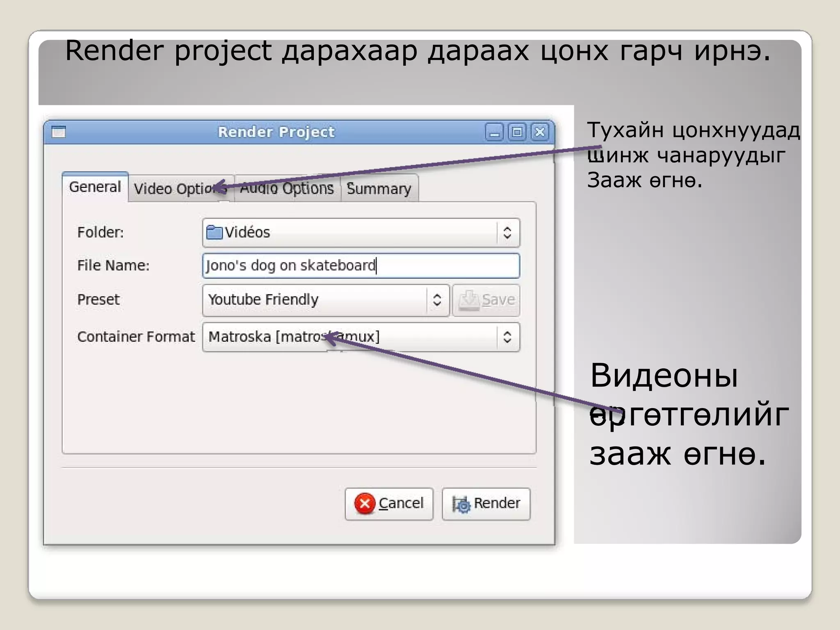Click the File Name input field

pos(361,265)
